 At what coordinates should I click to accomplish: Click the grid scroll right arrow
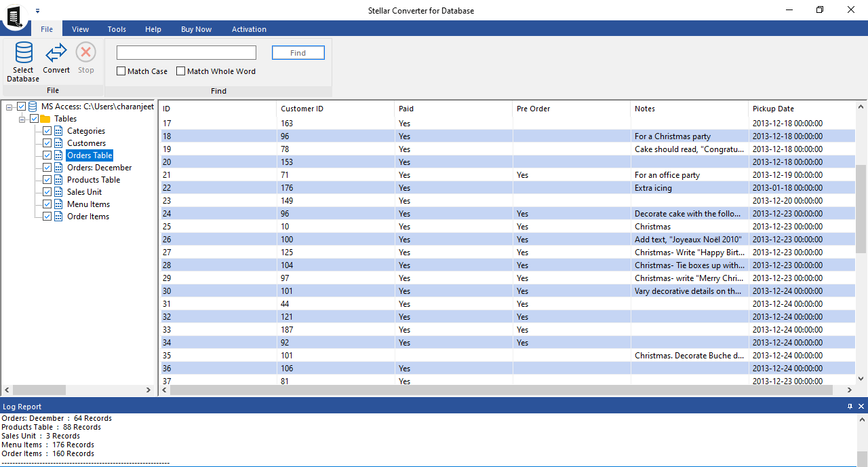[850, 390]
